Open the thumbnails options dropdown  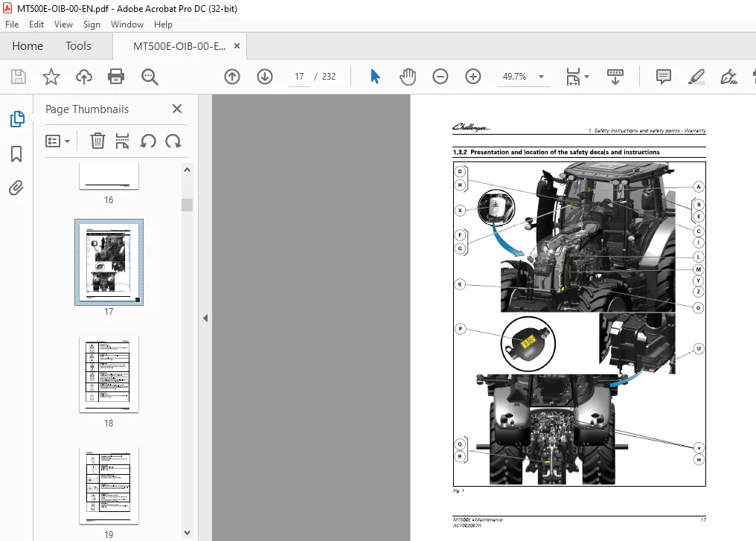click(x=57, y=141)
